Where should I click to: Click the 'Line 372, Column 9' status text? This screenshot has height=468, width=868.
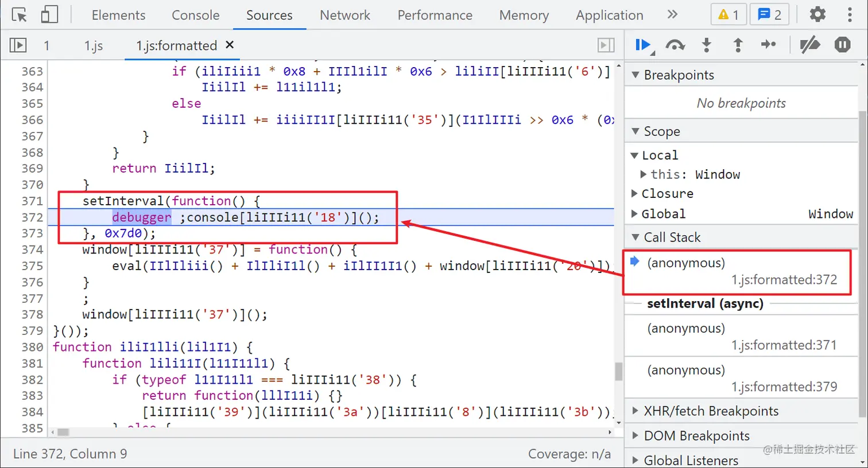[x=70, y=454]
